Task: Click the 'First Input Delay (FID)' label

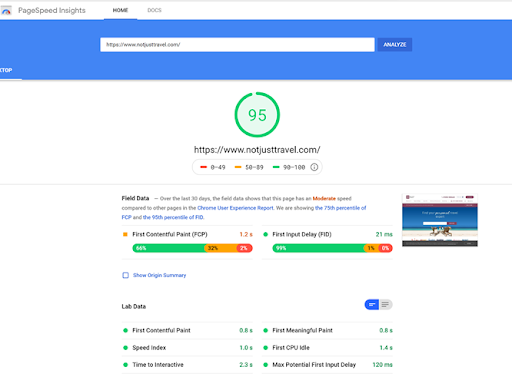Action: click(x=302, y=234)
